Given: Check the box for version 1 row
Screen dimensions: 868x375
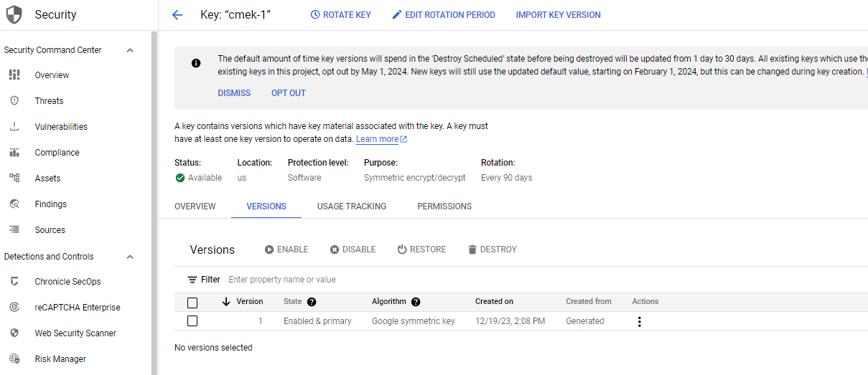Looking at the screenshot, I should coord(192,321).
